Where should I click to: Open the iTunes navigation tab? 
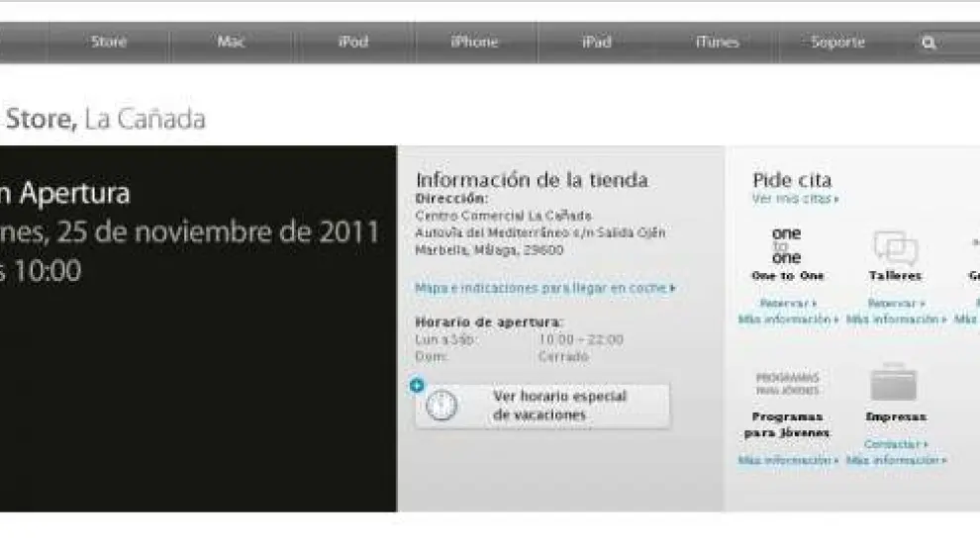pyautogui.click(x=718, y=44)
